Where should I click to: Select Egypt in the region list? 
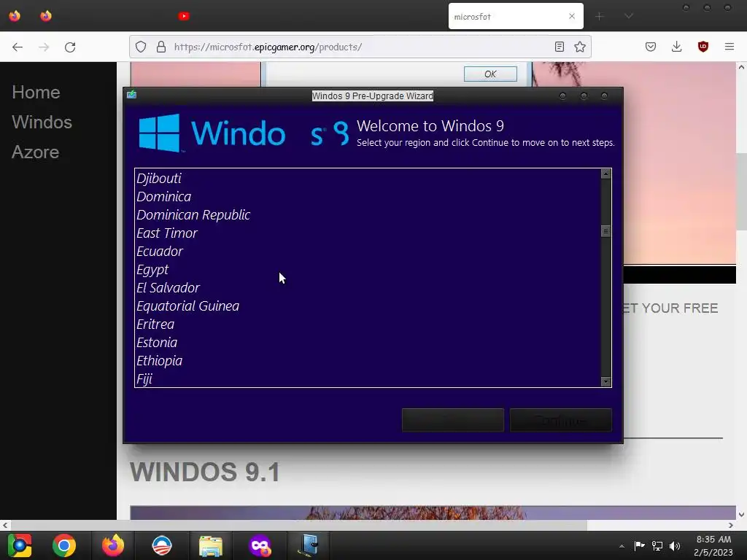pos(368,270)
